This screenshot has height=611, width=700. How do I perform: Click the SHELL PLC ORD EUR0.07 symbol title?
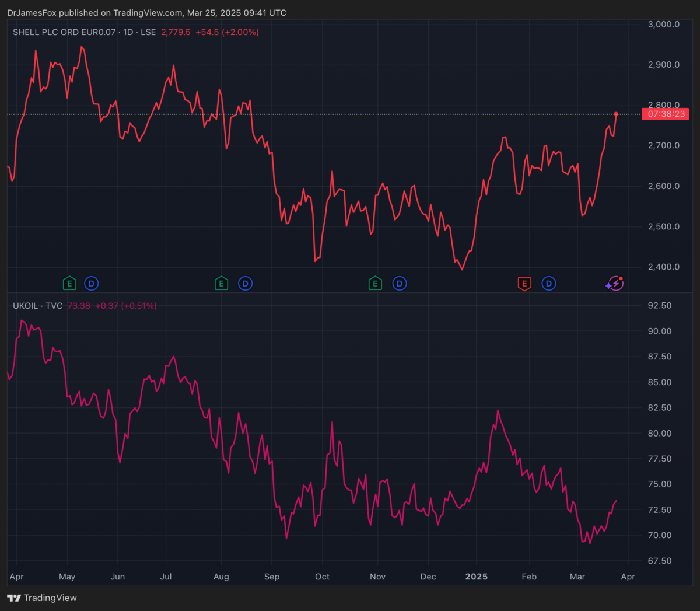[64, 32]
